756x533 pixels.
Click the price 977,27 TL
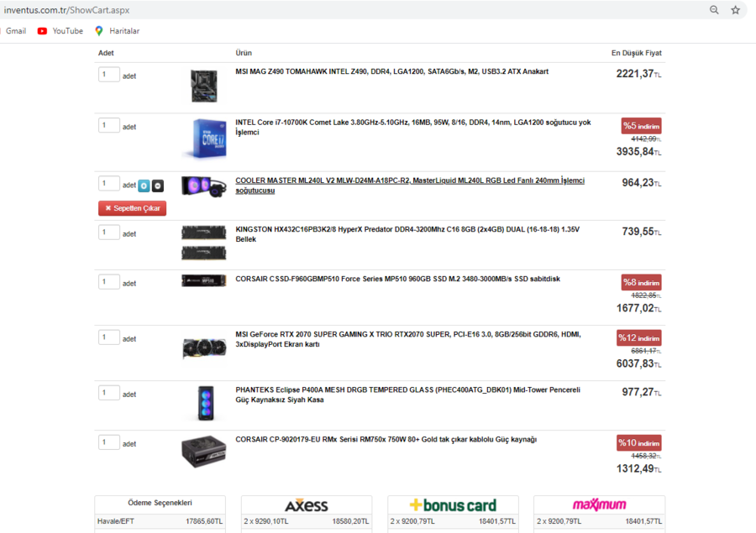(642, 392)
